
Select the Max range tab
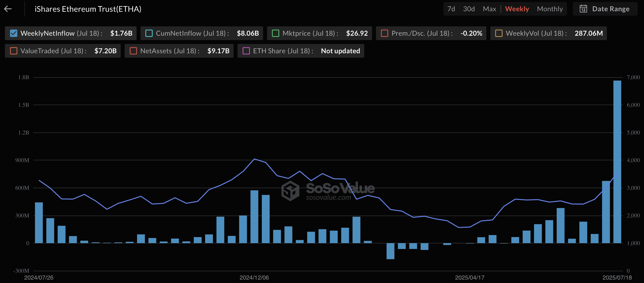490,9
